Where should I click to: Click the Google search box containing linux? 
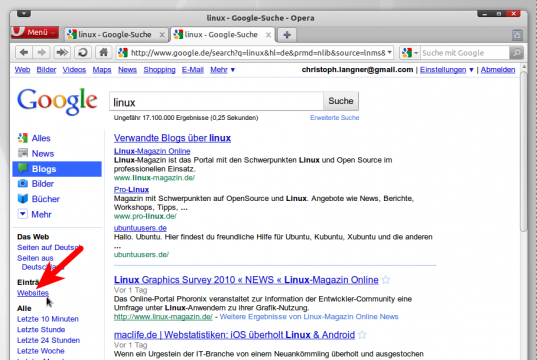click(x=216, y=101)
